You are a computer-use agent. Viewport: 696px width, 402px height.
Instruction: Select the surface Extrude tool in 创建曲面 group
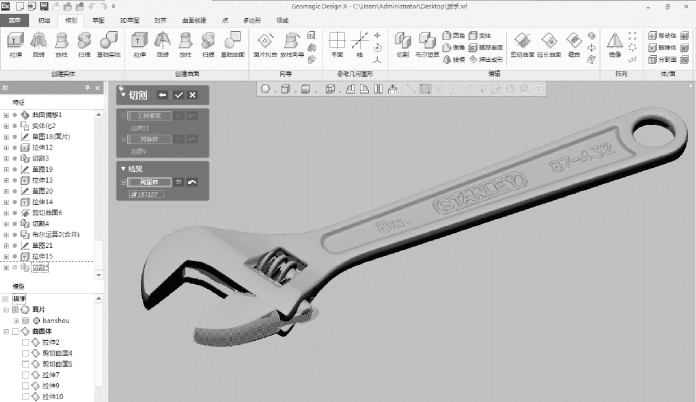coord(139,44)
